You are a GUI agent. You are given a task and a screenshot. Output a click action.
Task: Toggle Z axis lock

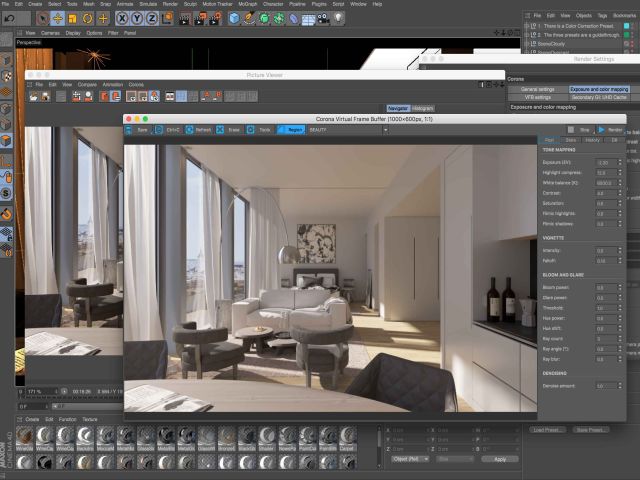pos(152,18)
